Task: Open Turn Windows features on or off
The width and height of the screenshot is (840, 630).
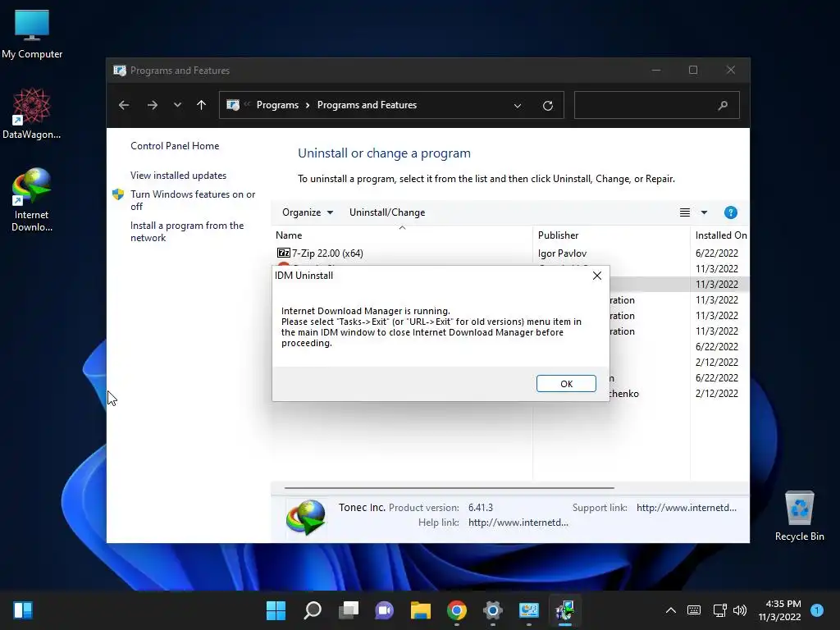Action: 192,200
